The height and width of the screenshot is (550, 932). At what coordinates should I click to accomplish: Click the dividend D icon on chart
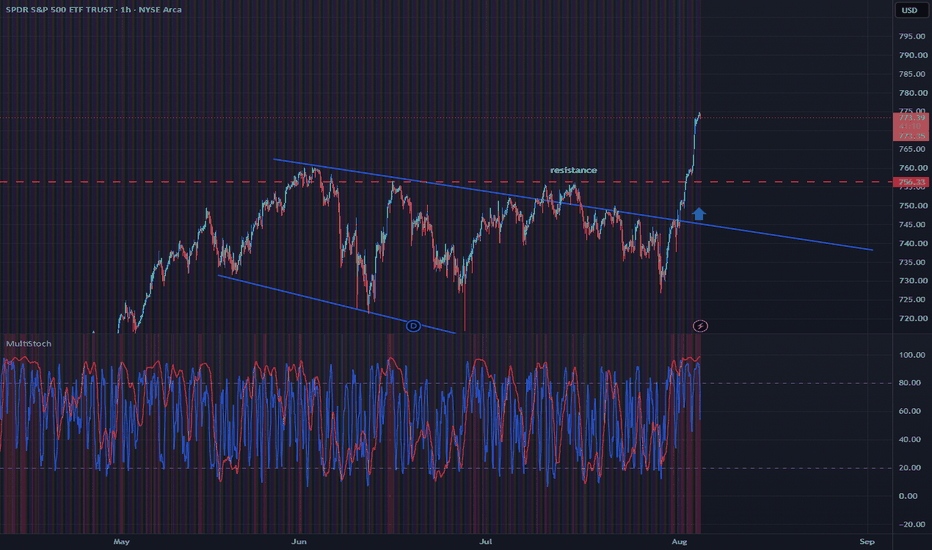413,326
